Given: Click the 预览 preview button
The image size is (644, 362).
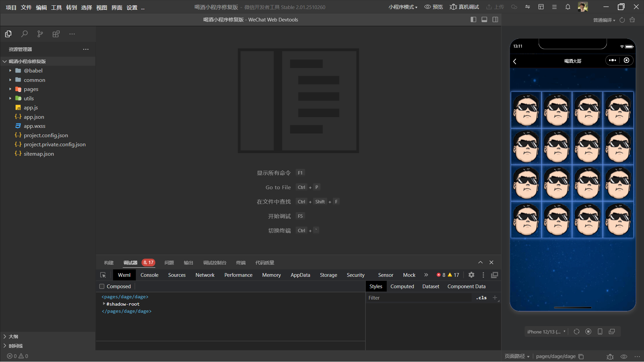Looking at the screenshot, I should [x=434, y=7].
